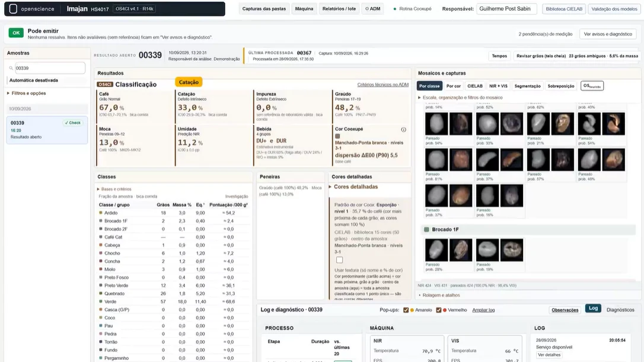Toggle the Vermelho pop-ups checkbox
Viewport: 644px width, 362px height.
tap(439, 310)
